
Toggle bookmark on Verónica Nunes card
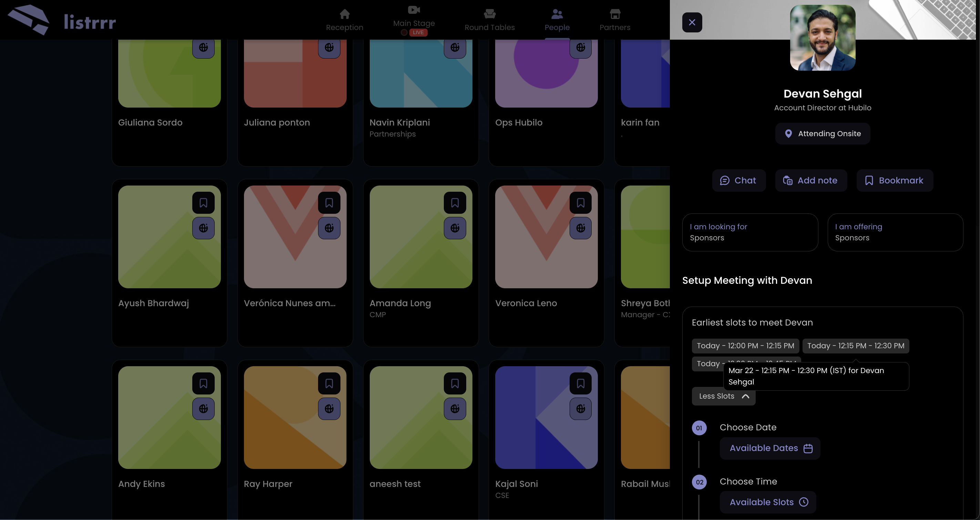point(329,203)
